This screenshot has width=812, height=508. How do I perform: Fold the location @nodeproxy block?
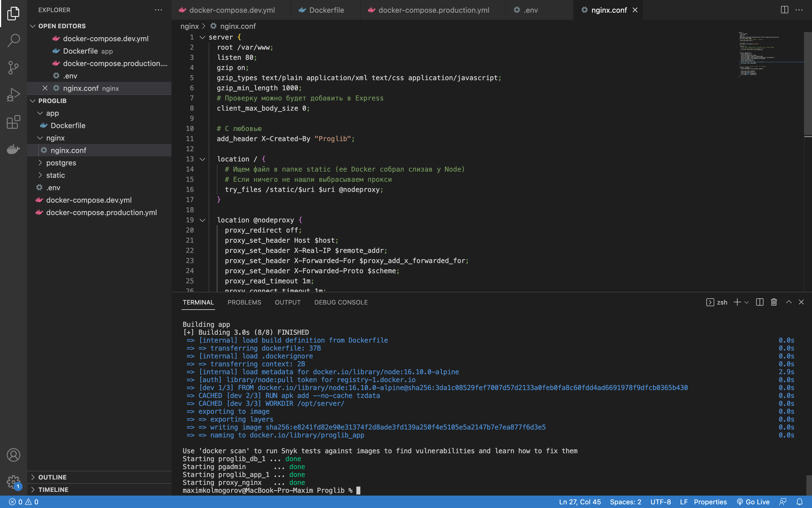click(x=202, y=220)
